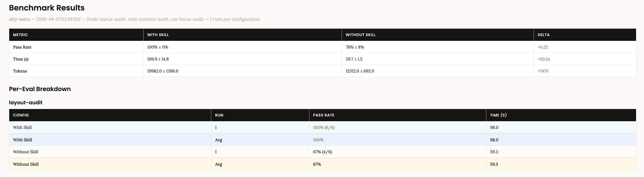Click the +7470 delta value

click(543, 71)
